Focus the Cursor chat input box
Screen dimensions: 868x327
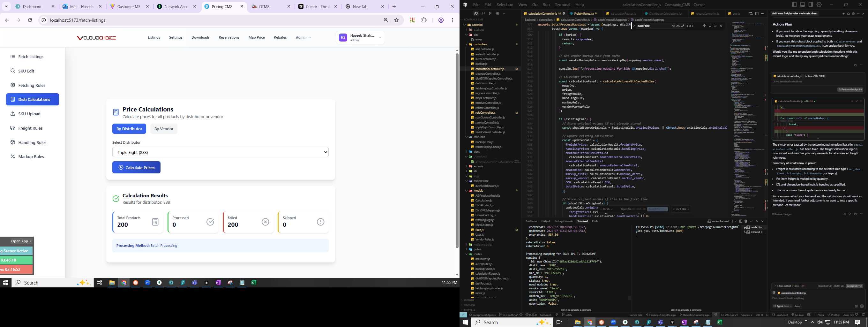818,298
